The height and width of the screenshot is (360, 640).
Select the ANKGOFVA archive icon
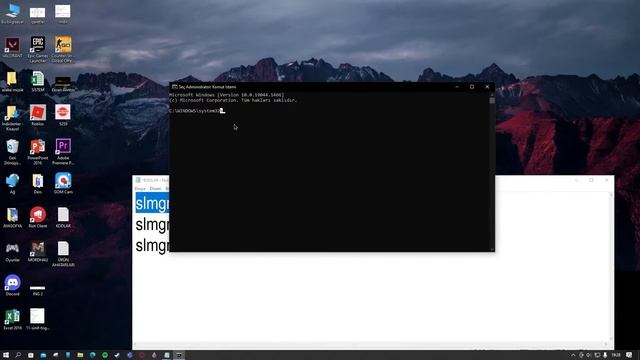[12, 217]
